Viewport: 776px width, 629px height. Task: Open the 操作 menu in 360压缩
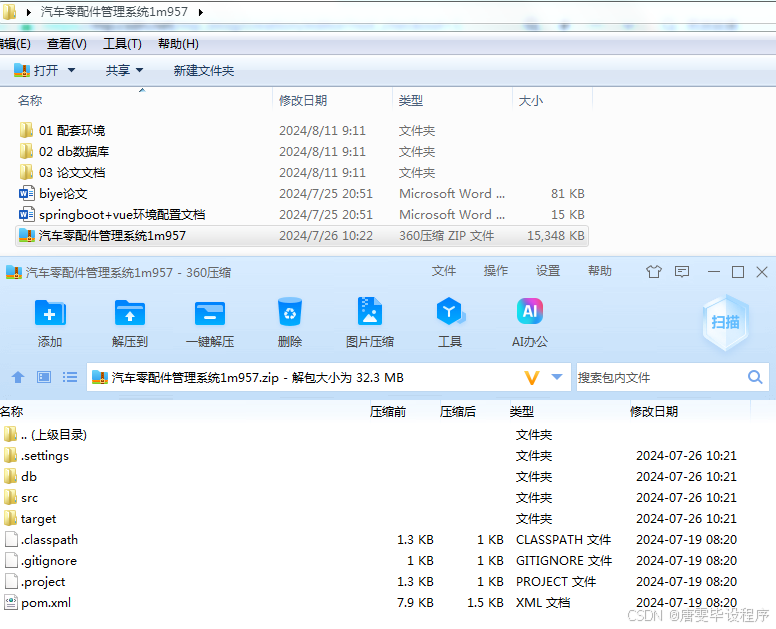click(x=496, y=271)
